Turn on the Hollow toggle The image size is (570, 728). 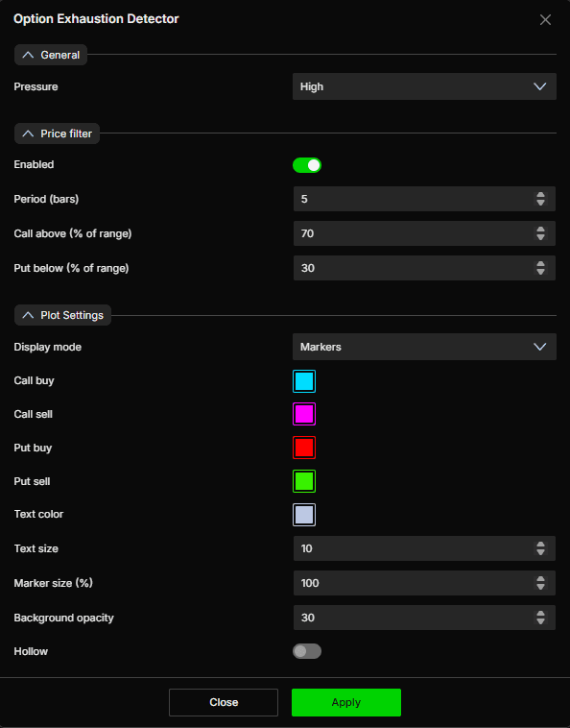(307, 651)
